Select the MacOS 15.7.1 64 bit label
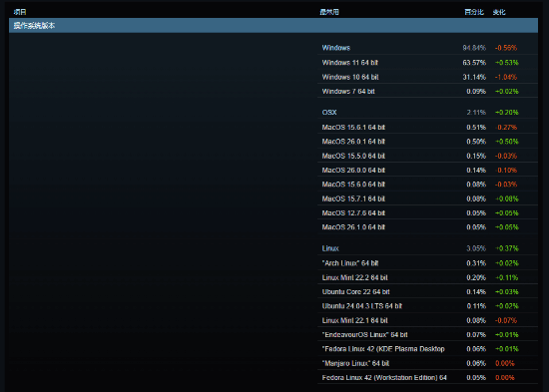Viewport: 549px width, 392px height. point(353,198)
